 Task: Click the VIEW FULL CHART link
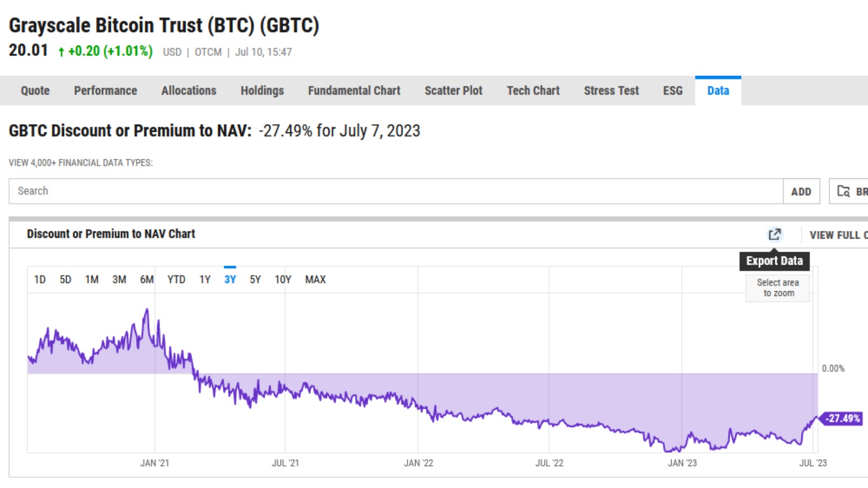838,235
